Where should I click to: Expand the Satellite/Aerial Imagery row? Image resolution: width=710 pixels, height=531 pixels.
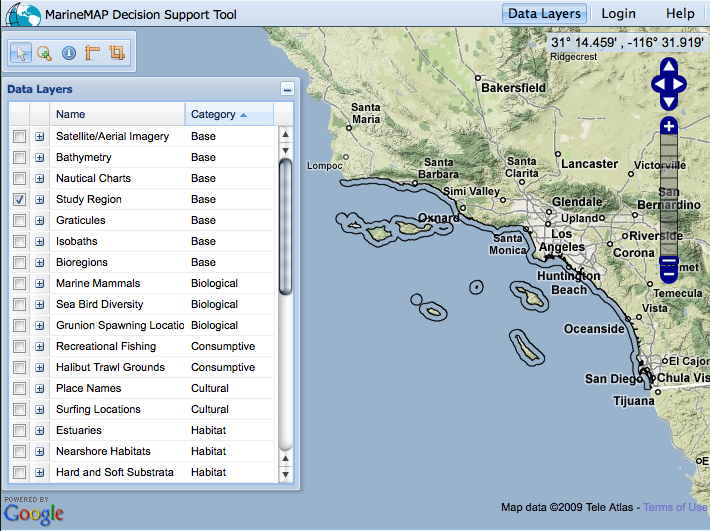pyautogui.click(x=40, y=136)
